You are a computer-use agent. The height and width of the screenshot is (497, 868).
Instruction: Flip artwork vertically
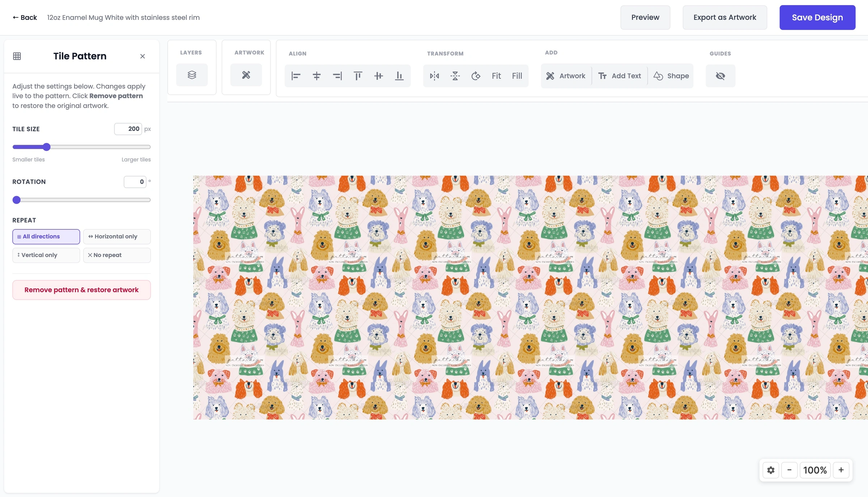tap(455, 76)
